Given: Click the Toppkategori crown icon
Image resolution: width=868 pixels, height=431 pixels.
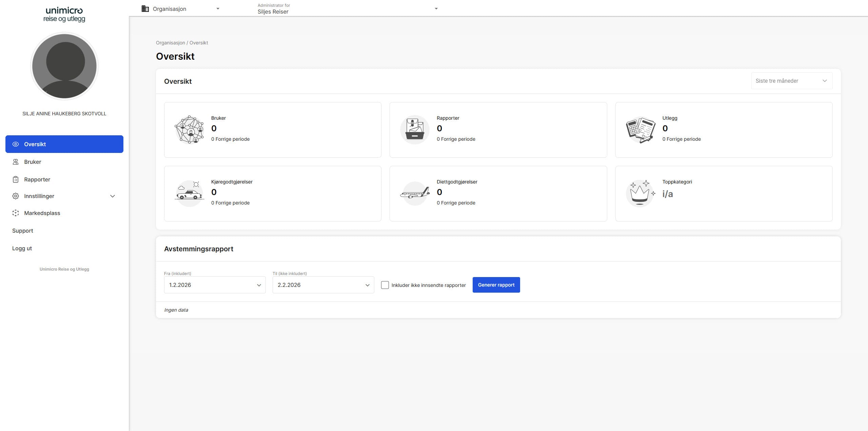Looking at the screenshot, I should point(640,194).
